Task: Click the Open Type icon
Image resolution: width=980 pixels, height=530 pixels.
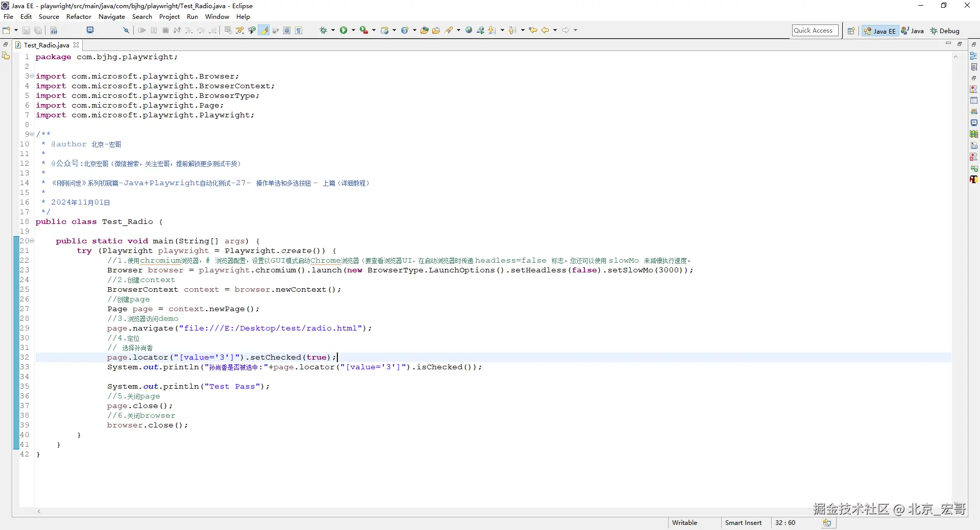Action: pos(424,31)
